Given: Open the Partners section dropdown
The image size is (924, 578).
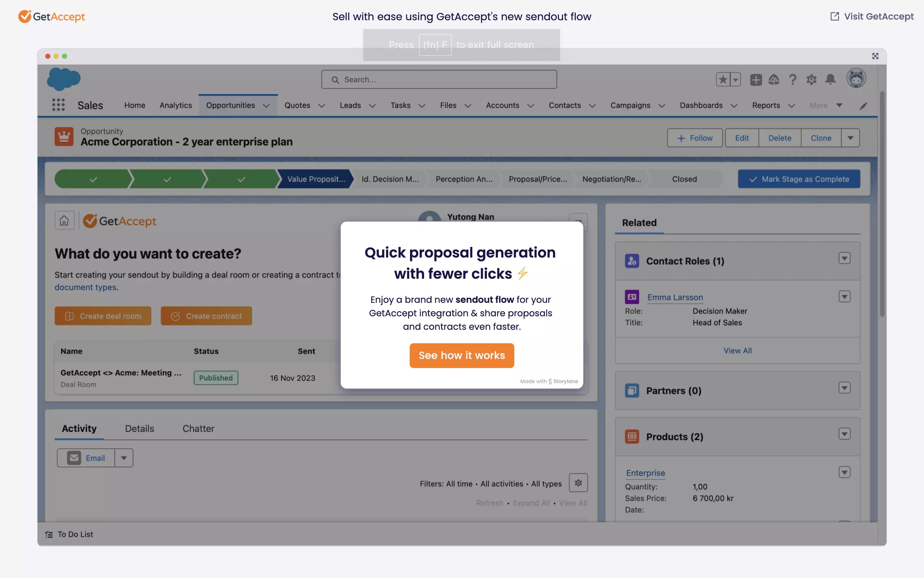Looking at the screenshot, I should click(x=844, y=388).
